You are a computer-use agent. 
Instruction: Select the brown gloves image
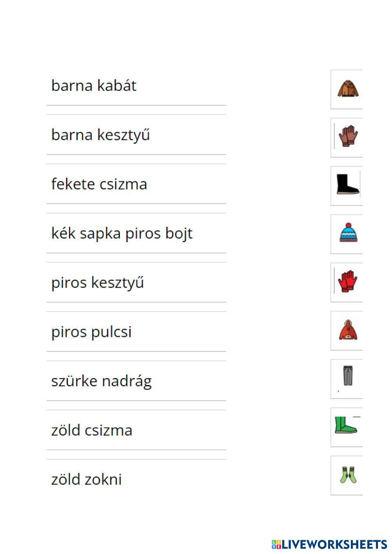348,136
